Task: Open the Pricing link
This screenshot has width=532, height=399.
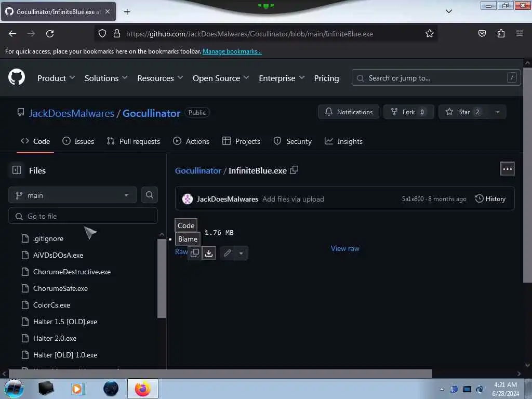Action: (326, 78)
